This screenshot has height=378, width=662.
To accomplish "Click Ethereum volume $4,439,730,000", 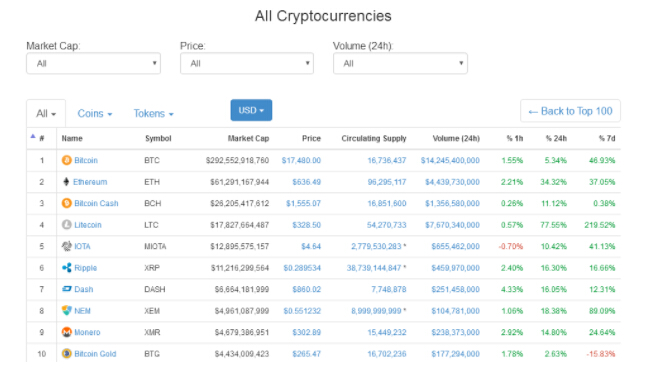I will point(452,182).
